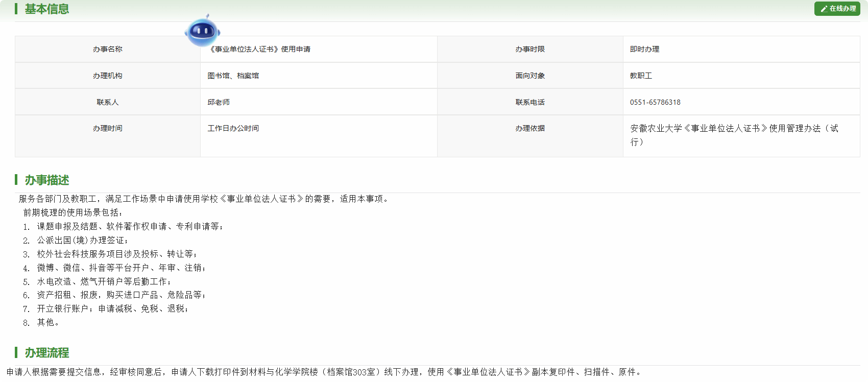Open the blue robot assistant icon
868x382 pixels.
(x=203, y=31)
